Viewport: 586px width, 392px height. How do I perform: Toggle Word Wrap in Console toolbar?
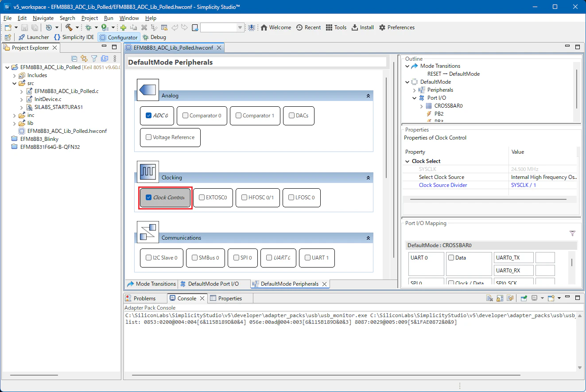pos(510,298)
